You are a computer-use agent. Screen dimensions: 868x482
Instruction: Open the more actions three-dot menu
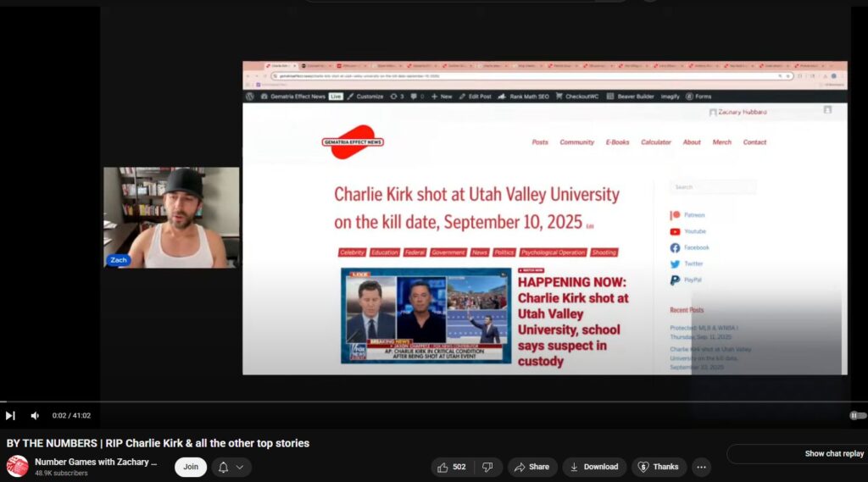pos(701,467)
